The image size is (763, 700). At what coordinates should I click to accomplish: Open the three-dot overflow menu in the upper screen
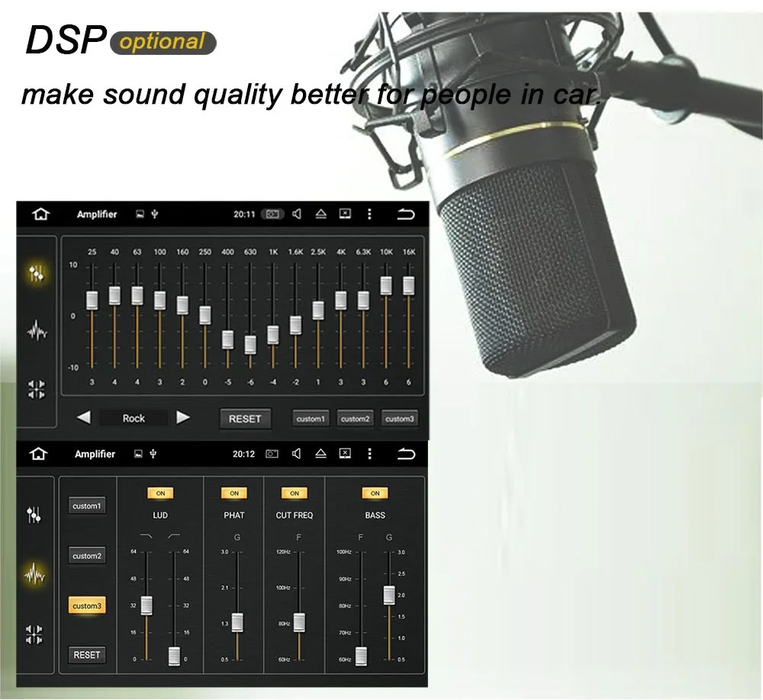click(369, 214)
